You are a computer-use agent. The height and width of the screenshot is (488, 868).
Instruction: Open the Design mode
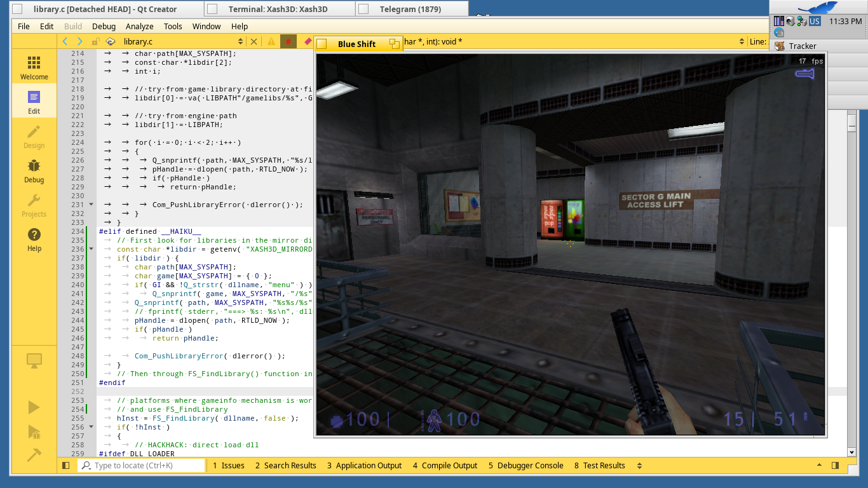34,136
